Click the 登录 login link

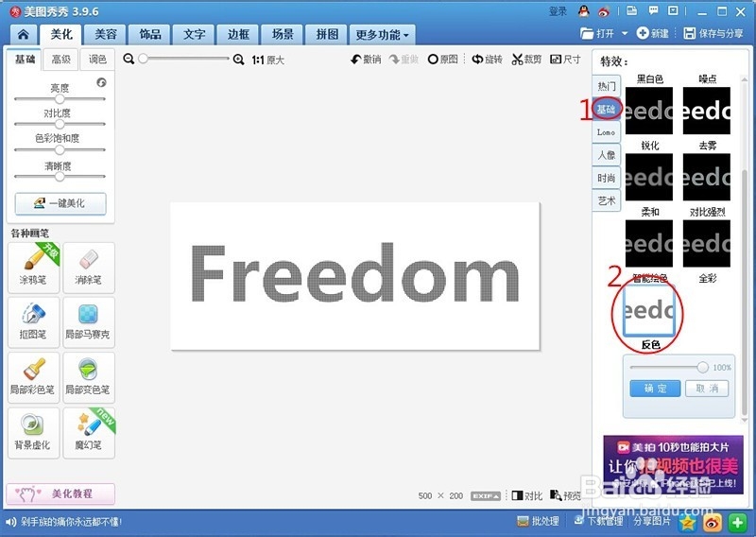pos(558,11)
